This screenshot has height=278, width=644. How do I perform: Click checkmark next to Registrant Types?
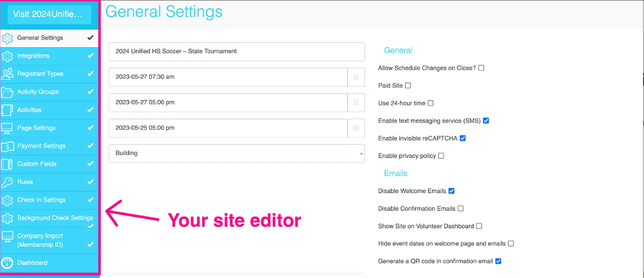91,74
